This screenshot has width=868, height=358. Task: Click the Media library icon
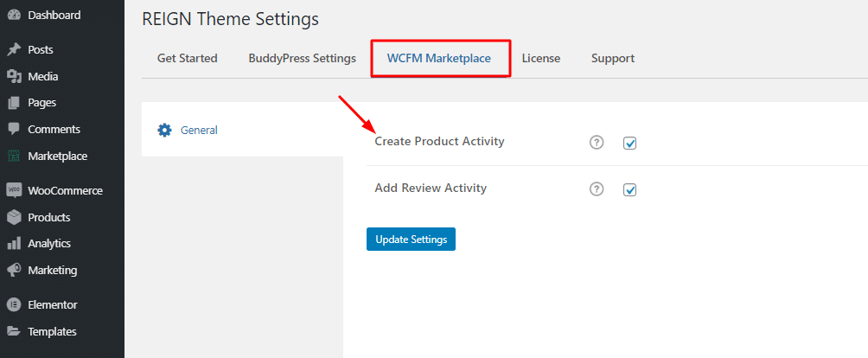(14, 76)
